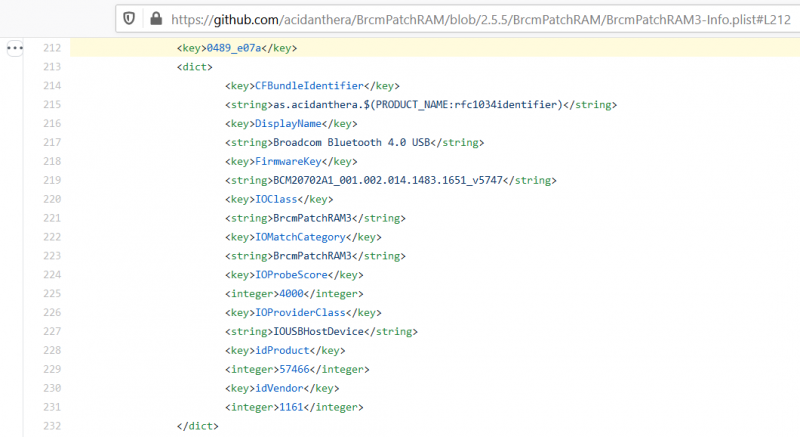Click the opening dict tag
Image resolution: width=800 pixels, height=437 pixels.
pyautogui.click(x=194, y=67)
